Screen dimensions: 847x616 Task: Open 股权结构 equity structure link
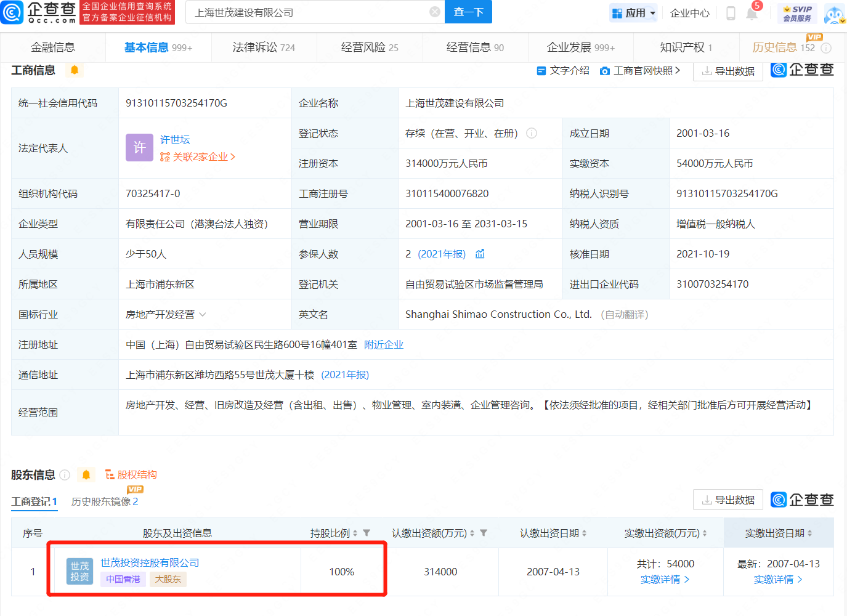click(131, 475)
